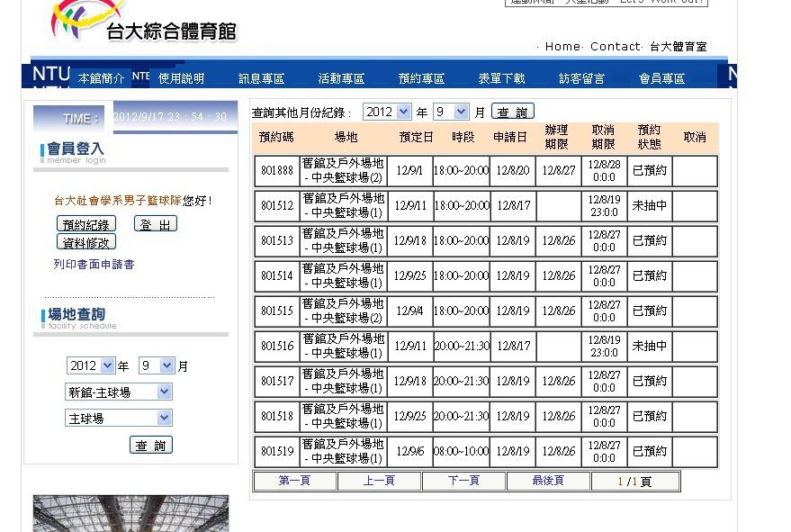Screen dimensions: 791x532
Task: Go to 訊息專區 section
Action: click(261, 78)
